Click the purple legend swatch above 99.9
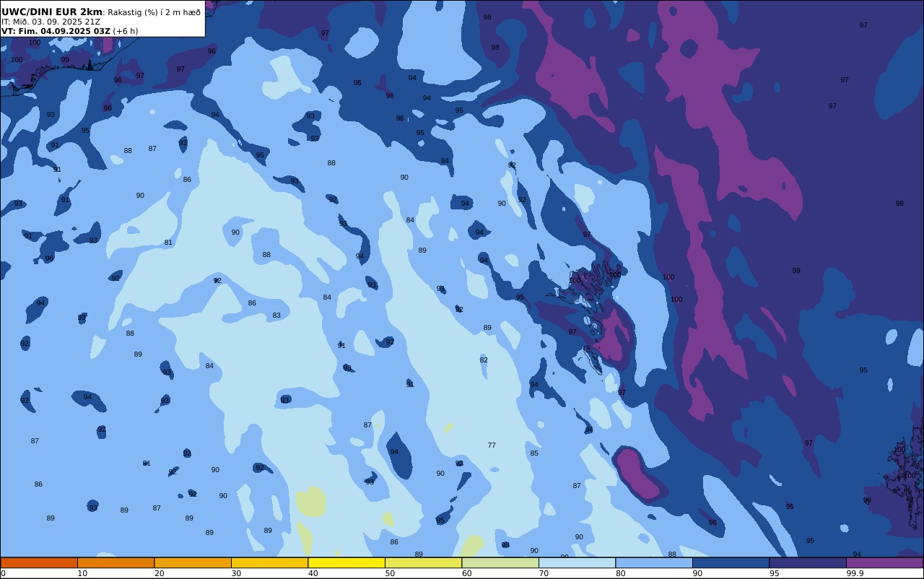The height and width of the screenshot is (579, 924). click(884, 562)
